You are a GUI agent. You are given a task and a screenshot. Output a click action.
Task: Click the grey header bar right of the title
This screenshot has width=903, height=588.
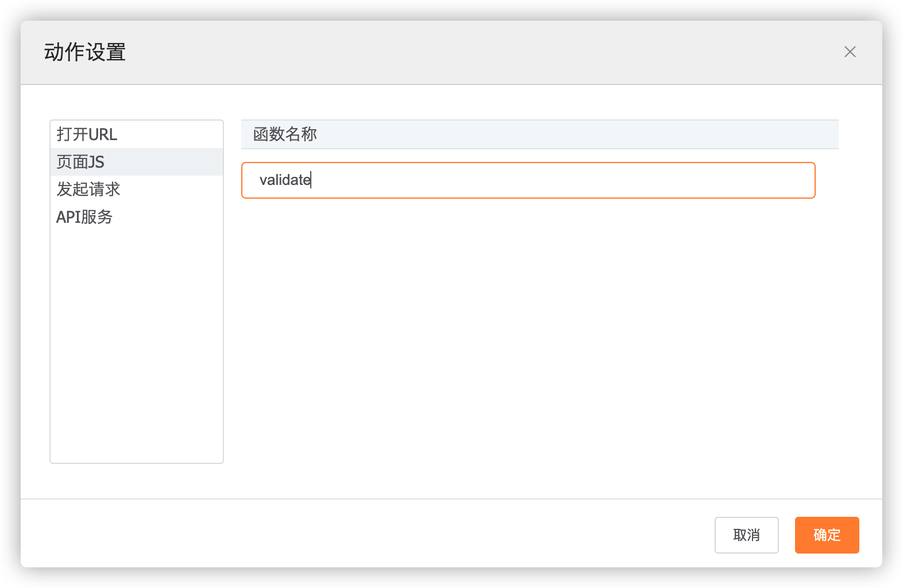tap(460, 52)
